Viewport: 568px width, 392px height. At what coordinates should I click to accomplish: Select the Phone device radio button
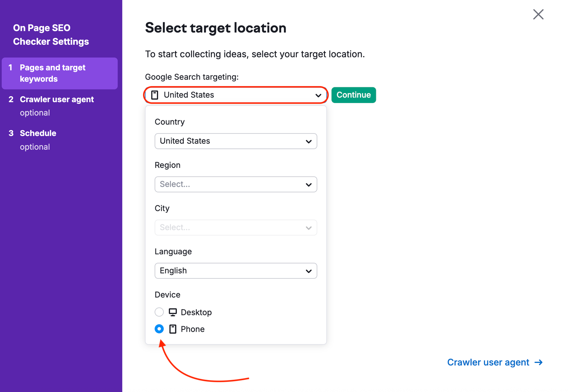coord(159,329)
